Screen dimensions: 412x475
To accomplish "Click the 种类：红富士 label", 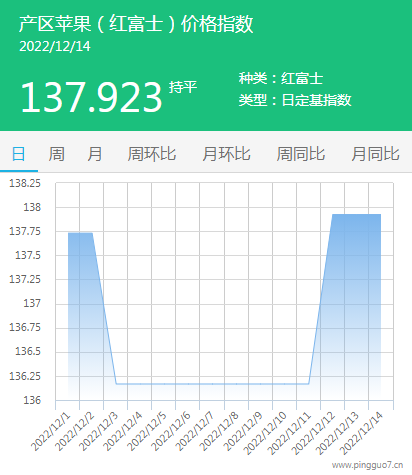I will (281, 78).
